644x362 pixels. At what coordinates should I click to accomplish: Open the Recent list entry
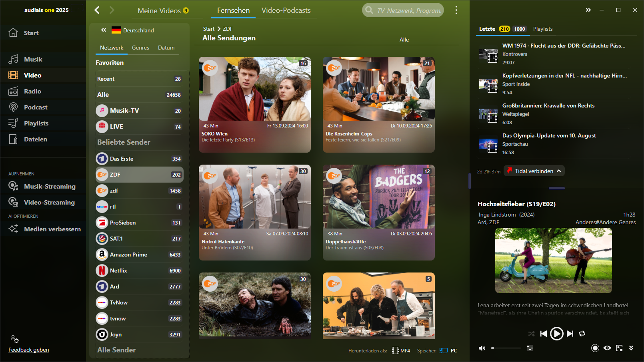coord(139,79)
